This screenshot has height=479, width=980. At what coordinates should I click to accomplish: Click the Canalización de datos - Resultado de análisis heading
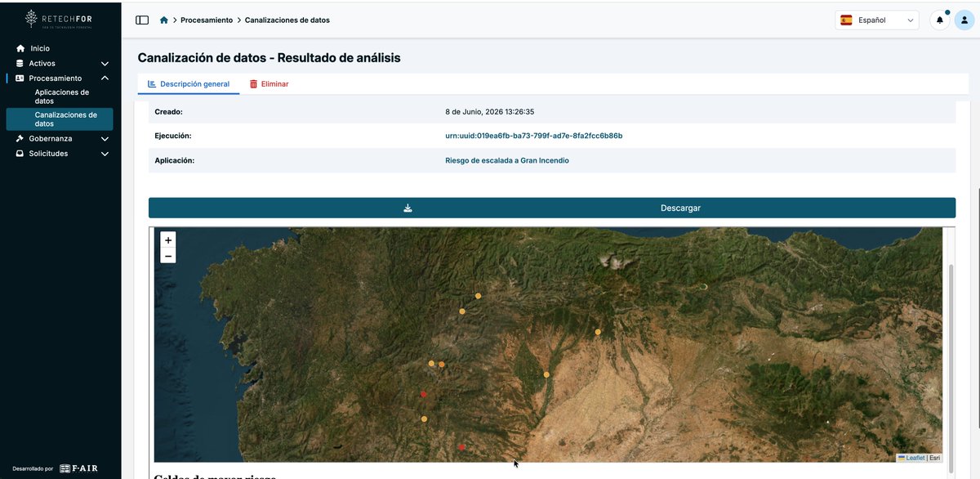(x=269, y=58)
